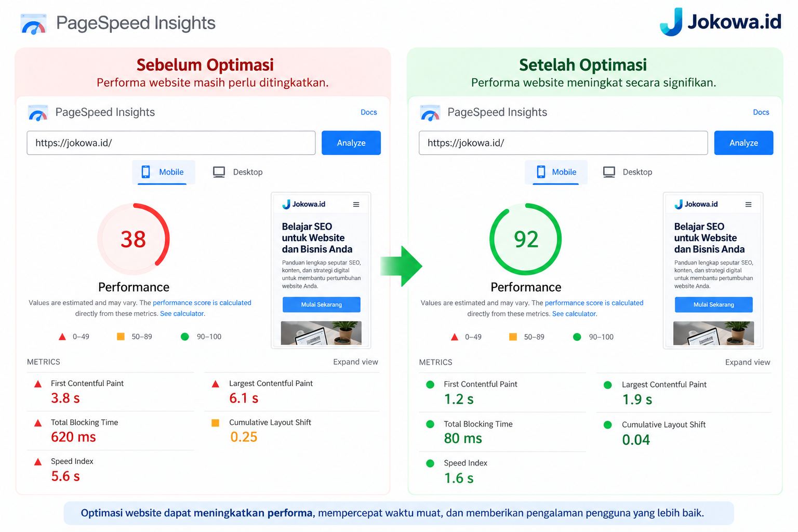Click the PageSpeed Insights logo in the top page header

[34, 24]
